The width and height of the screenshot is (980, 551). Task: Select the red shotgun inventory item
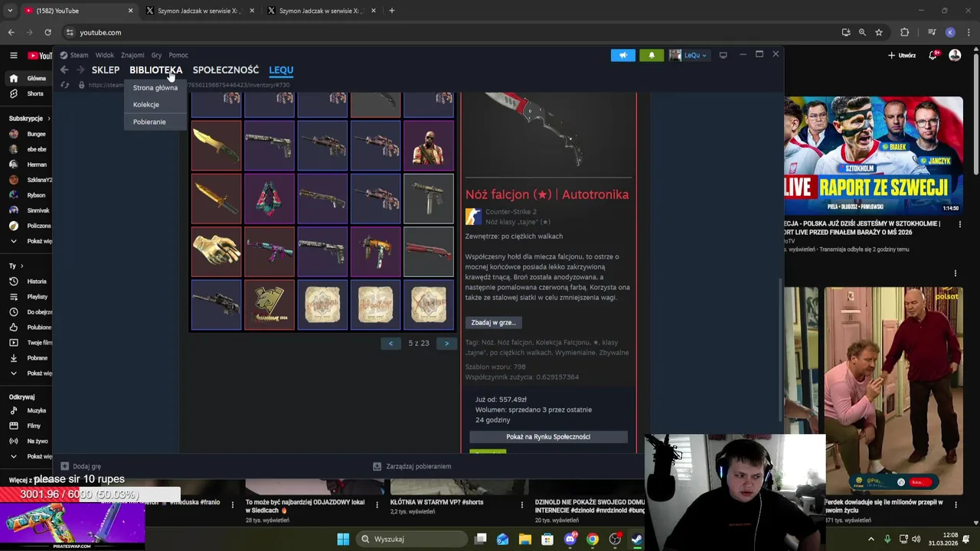pyautogui.click(x=428, y=252)
